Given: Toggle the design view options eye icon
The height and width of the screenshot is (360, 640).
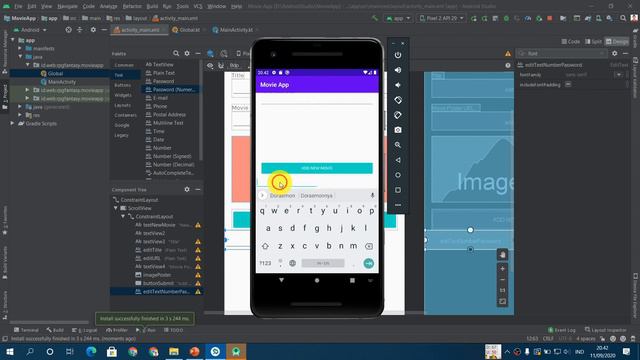Looking at the screenshot, I should (210, 65).
